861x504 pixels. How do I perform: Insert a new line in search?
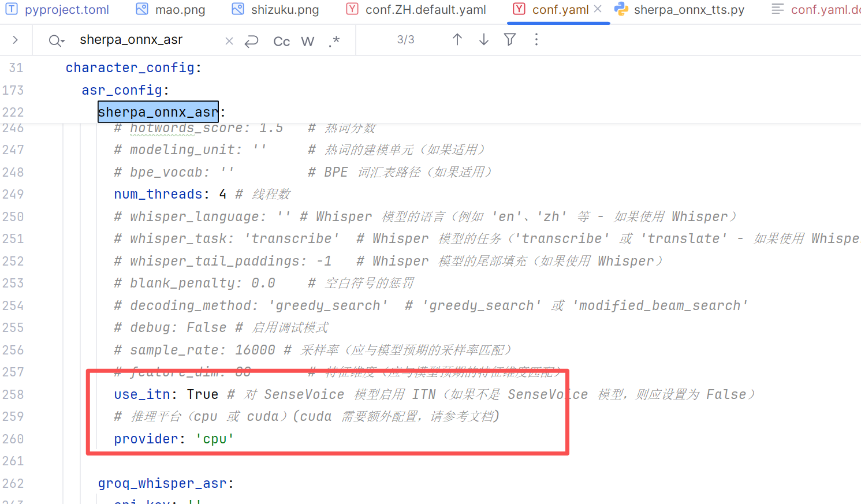click(251, 41)
